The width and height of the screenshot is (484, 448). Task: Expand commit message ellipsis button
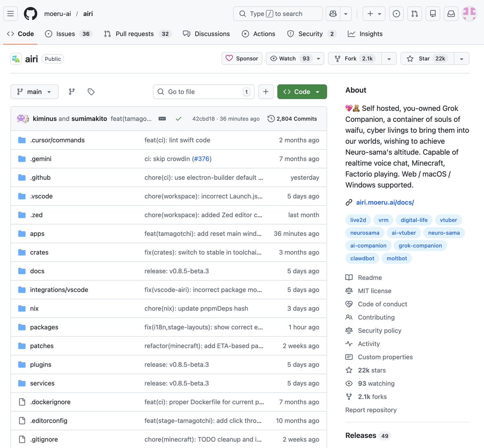tap(162, 119)
